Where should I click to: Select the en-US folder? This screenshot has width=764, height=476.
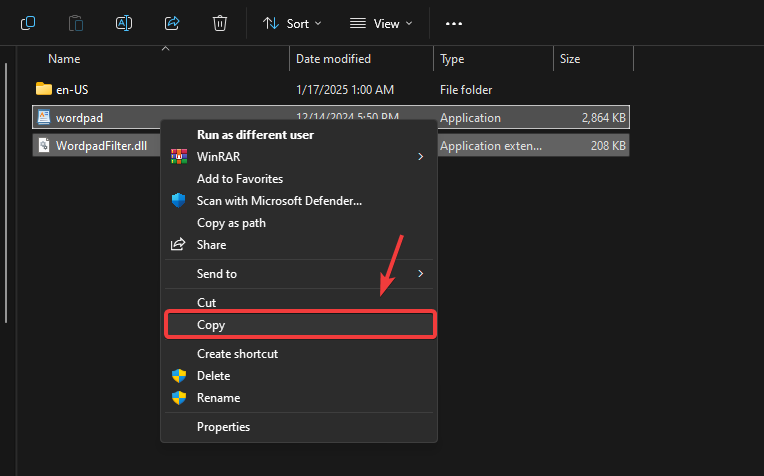point(72,90)
